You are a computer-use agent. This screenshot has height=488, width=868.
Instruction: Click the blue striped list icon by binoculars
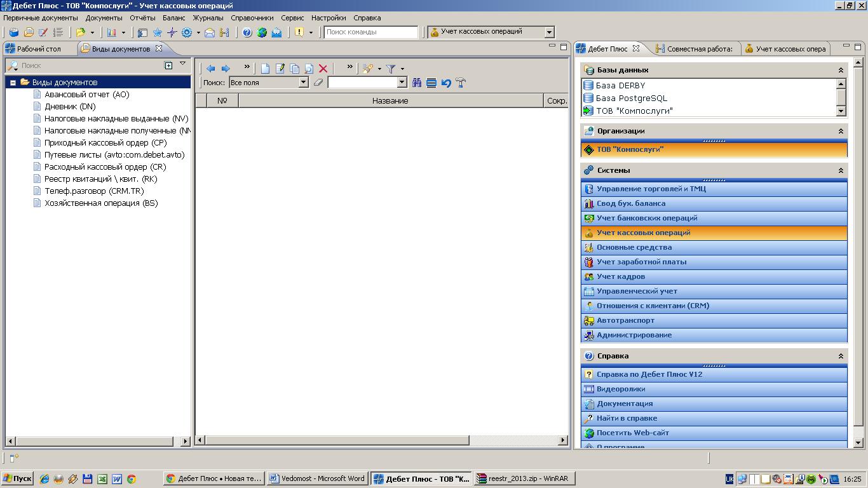click(x=431, y=83)
